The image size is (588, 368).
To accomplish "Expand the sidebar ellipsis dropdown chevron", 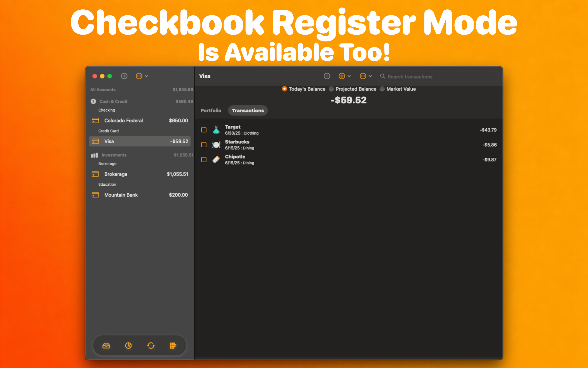I will click(x=147, y=76).
